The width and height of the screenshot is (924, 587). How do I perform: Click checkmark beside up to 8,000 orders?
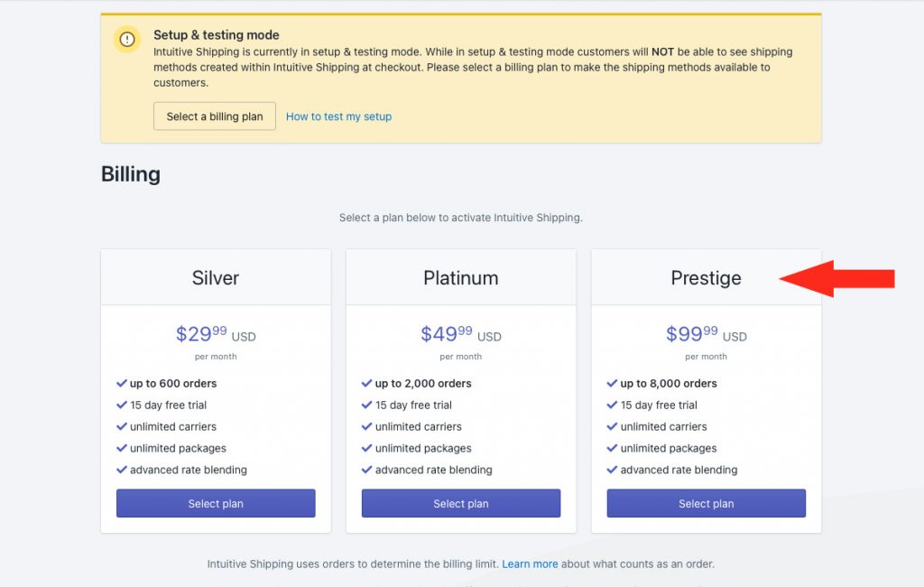(612, 384)
